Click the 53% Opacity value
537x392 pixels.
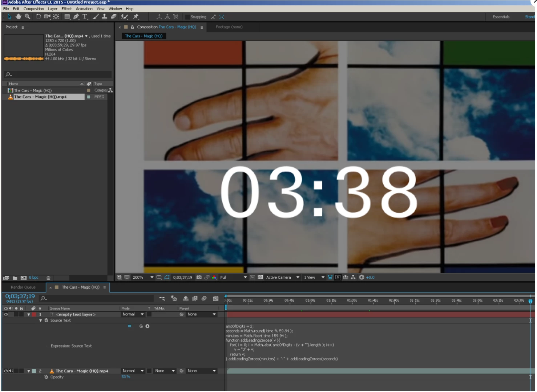126,377
